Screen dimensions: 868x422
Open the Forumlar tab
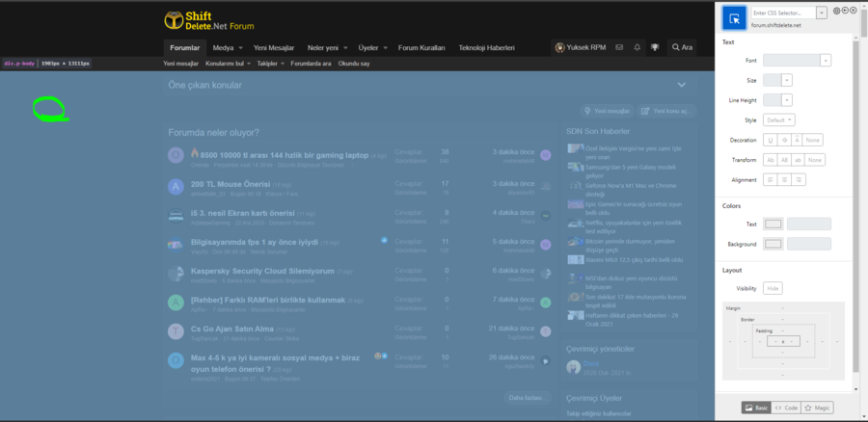point(185,48)
